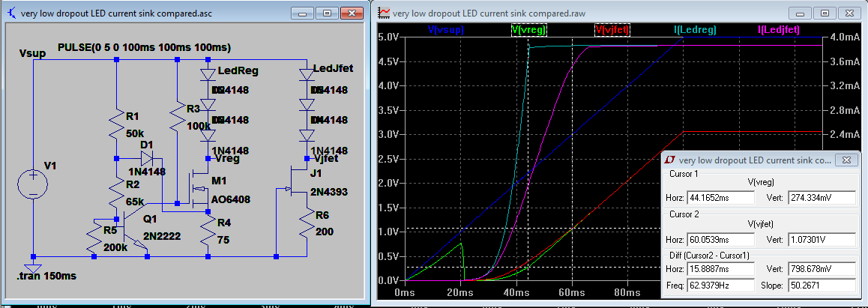Open the waveform window's title bar icon
This screenshot has height=308, width=868.
click(x=384, y=13)
